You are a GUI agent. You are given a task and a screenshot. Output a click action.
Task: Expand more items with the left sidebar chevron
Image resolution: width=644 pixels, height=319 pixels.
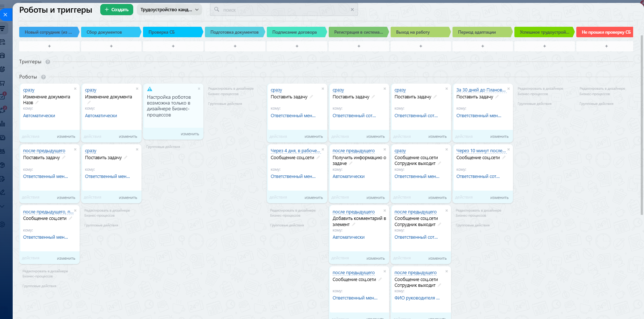click(2, 207)
